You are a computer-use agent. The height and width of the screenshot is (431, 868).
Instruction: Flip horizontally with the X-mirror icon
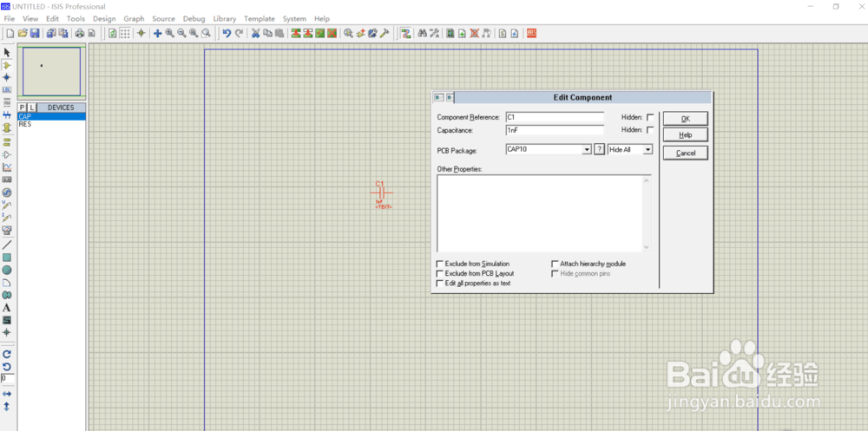tap(7, 394)
